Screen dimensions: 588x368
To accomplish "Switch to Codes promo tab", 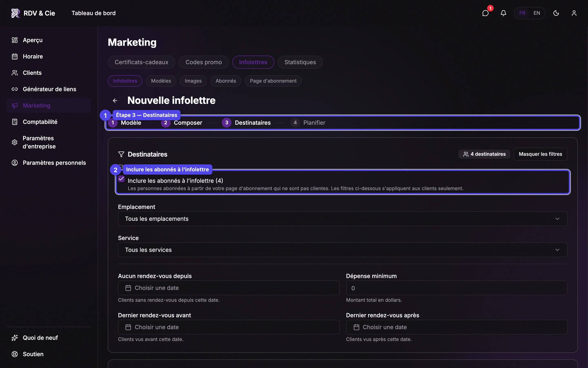I will click(x=204, y=62).
